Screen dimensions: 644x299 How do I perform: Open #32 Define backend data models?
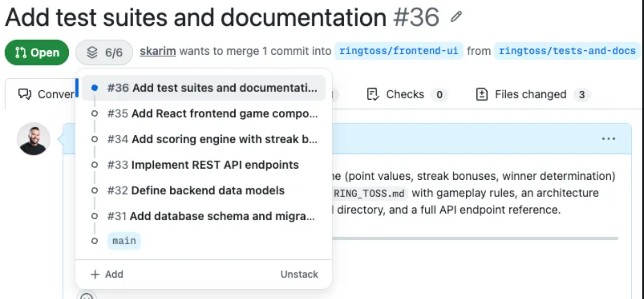(195, 191)
